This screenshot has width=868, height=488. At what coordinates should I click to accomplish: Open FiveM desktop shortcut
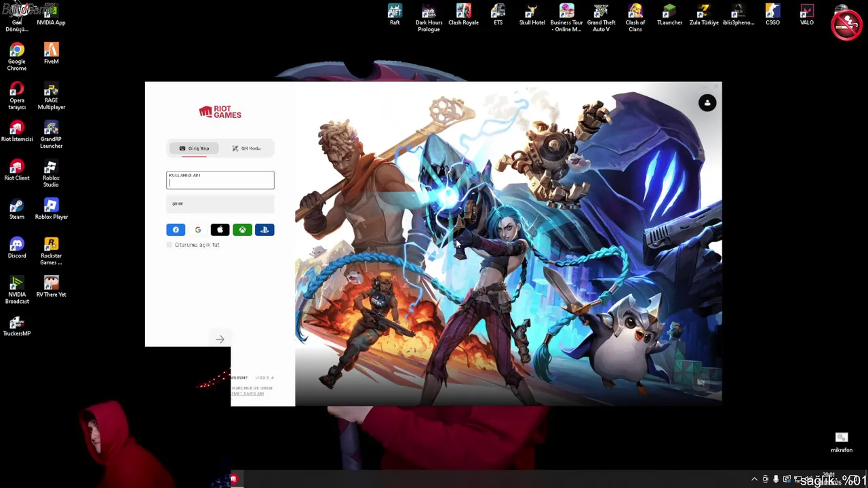tap(51, 54)
